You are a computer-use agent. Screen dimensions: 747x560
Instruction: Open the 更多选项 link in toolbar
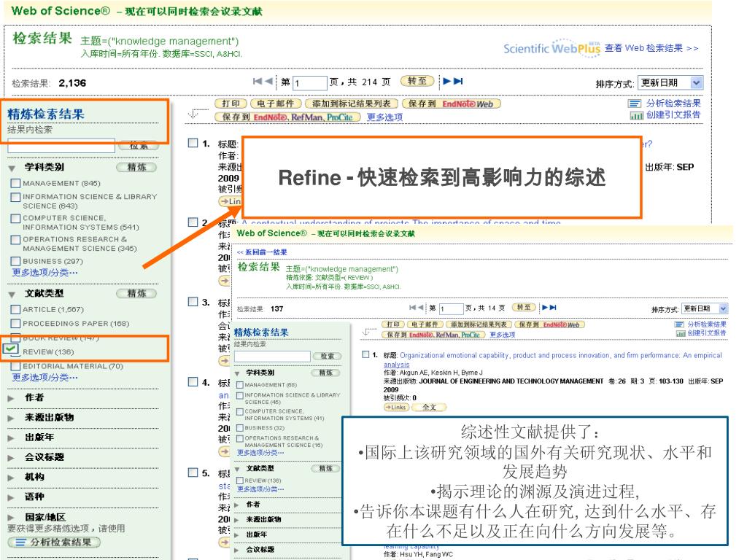384,117
